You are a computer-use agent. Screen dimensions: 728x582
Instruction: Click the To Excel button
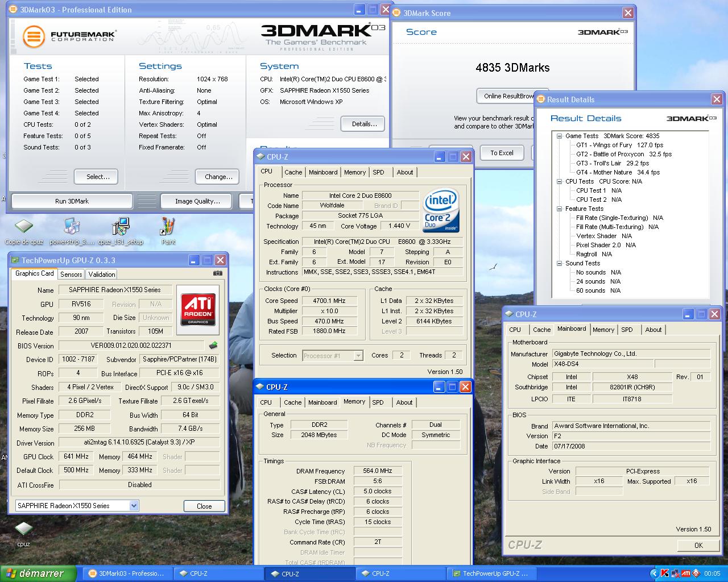[502, 153]
